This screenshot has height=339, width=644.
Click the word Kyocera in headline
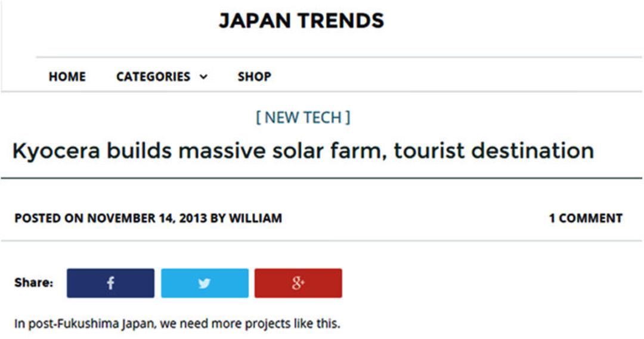[x=56, y=151]
